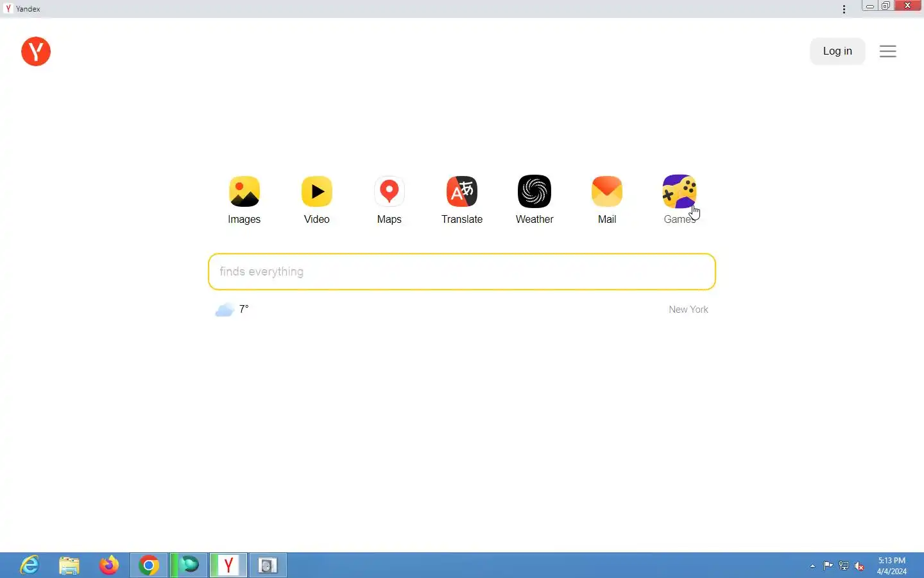Open the Action Center flag icon

coord(828,566)
